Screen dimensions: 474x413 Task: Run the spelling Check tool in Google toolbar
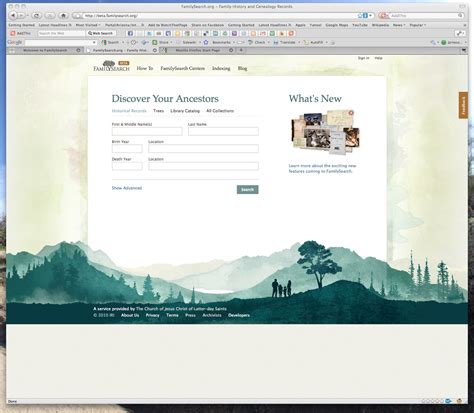[x=257, y=42]
